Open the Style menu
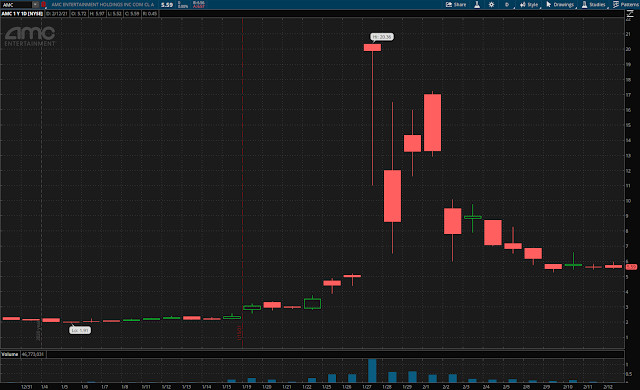Image resolution: width=640 pixels, height=390 pixels. tap(529, 4)
